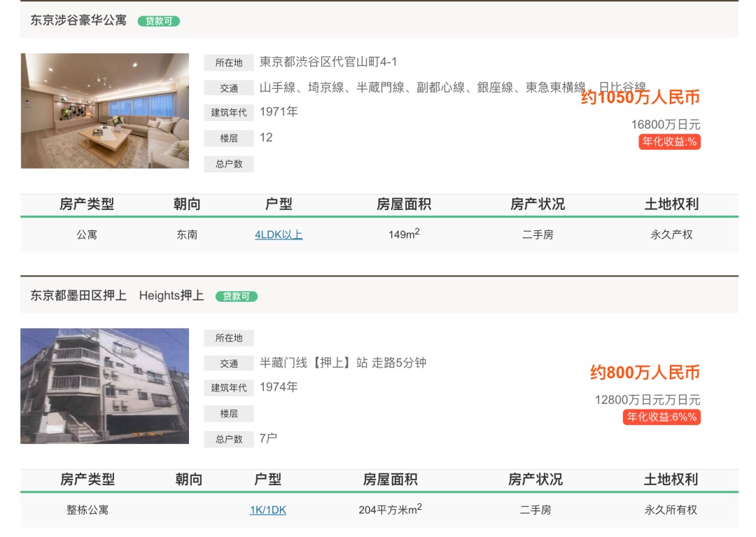756x537 pixels.
Task: Click the price 约800万人民币
Action: (x=645, y=372)
